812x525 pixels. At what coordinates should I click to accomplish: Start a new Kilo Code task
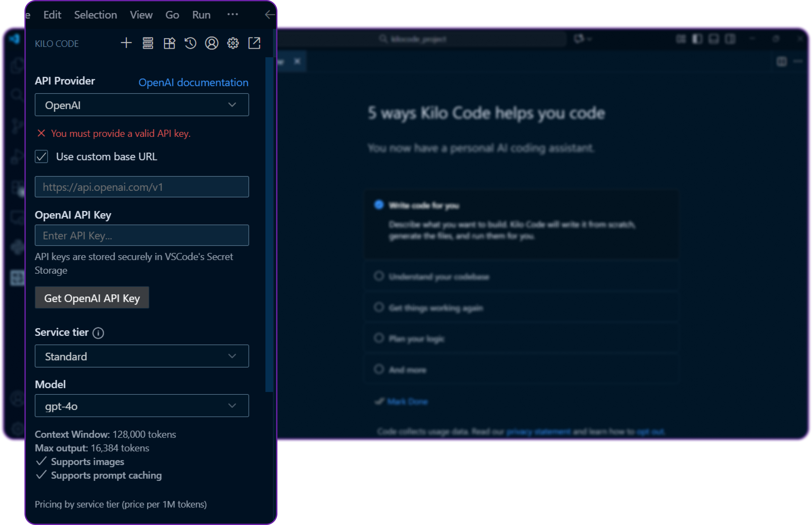(126, 43)
